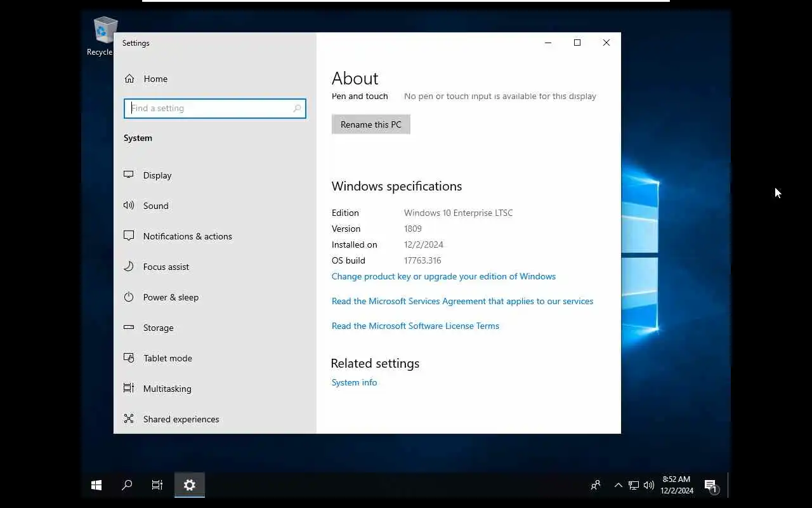Click the Recycle Bin desktop icon

pyautogui.click(x=105, y=36)
